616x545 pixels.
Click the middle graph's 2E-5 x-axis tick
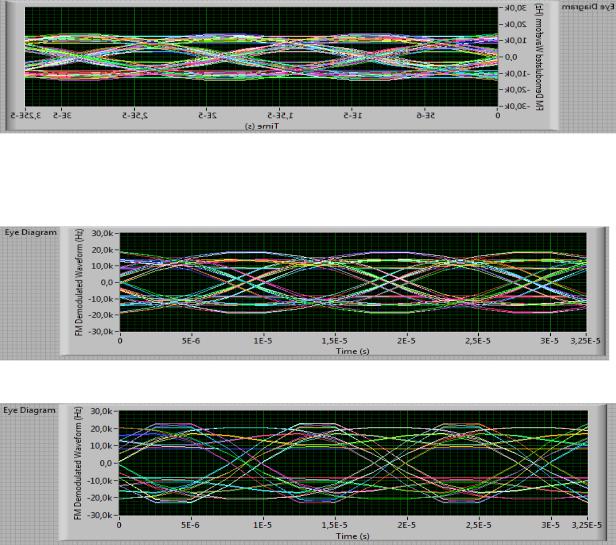[406, 341]
